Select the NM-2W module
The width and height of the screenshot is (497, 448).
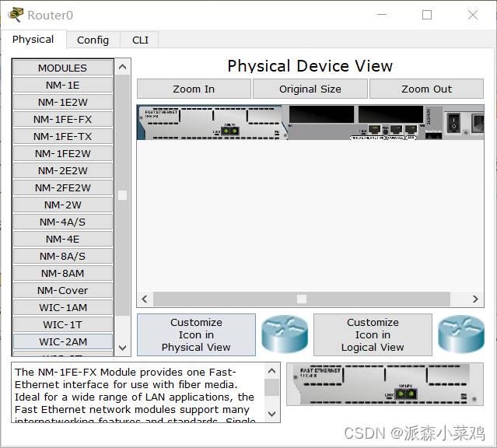63,205
